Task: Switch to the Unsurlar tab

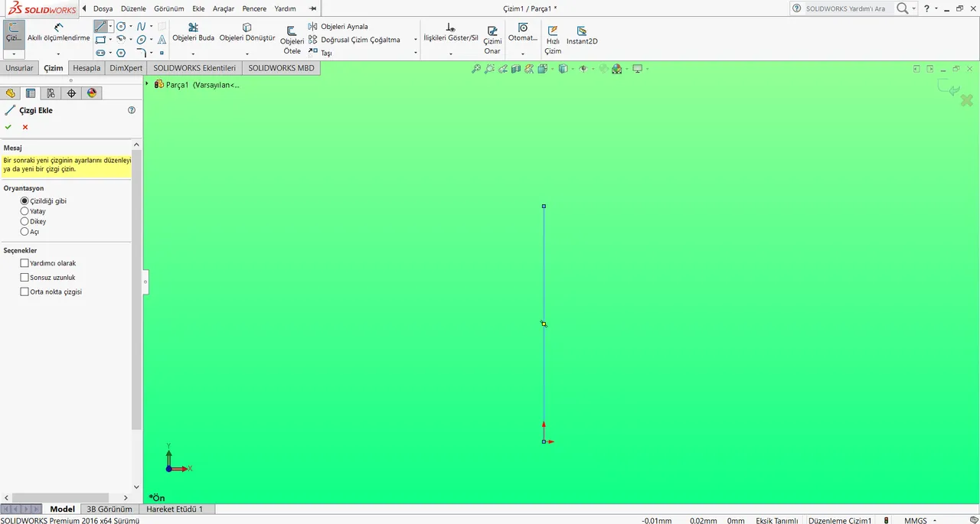Action: (x=19, y=68)
